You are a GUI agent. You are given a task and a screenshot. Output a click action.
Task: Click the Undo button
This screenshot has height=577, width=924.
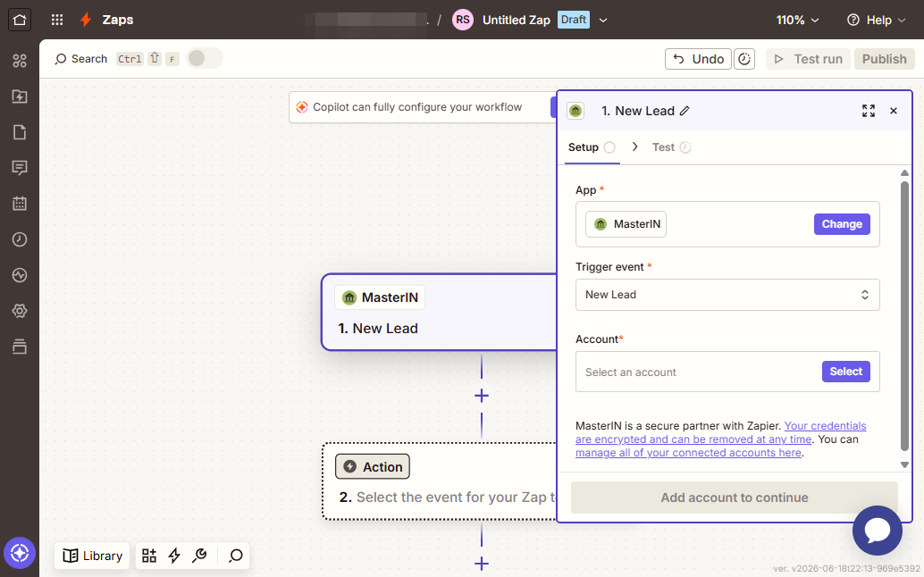click(698, 59)
